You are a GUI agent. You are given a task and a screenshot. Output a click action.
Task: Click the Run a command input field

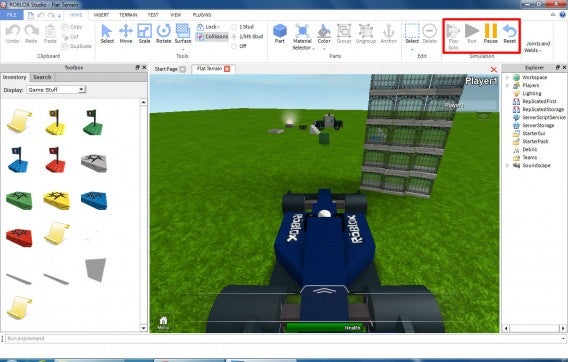click(284, 338)
